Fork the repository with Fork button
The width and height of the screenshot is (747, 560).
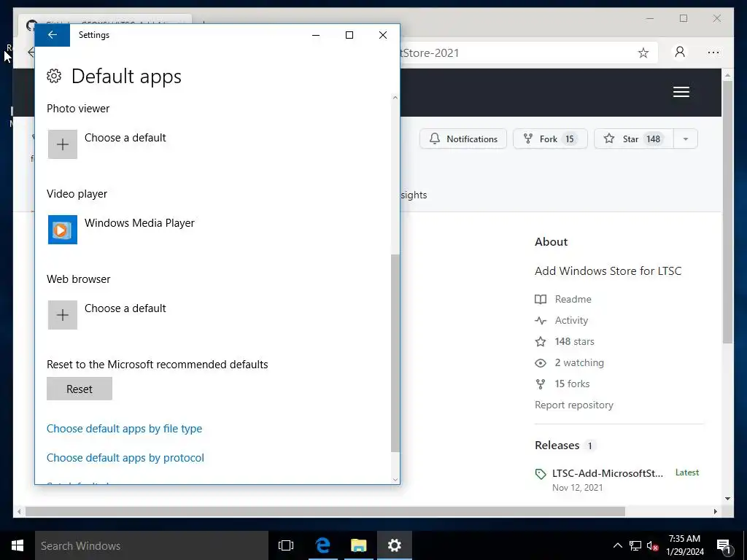[550, 139]
